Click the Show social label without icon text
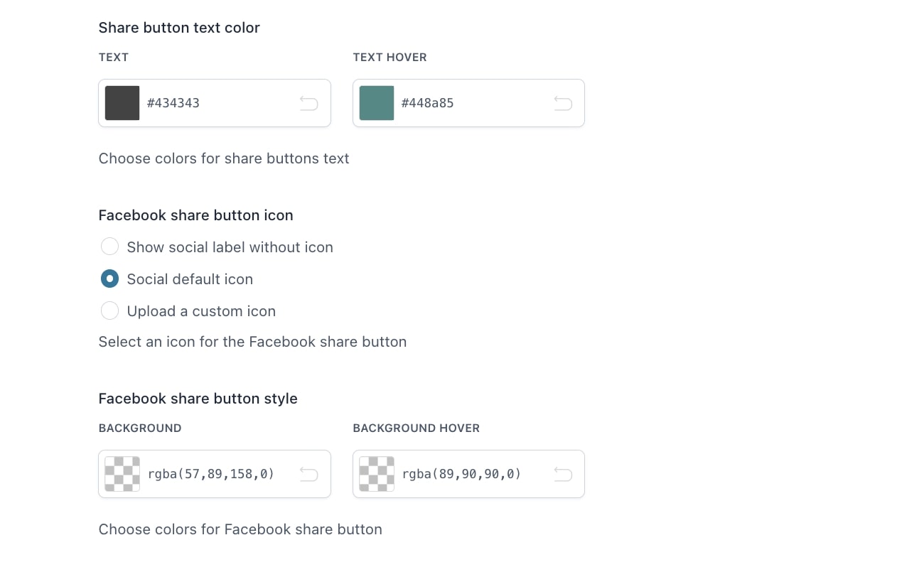This screenshot has height=567, width=924. (230, 247)
